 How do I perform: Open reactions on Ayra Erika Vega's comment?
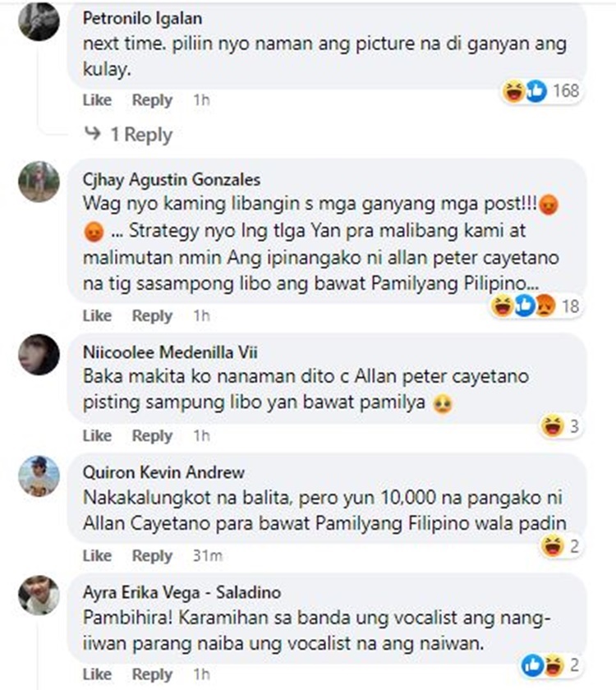[x=551, y=665]
